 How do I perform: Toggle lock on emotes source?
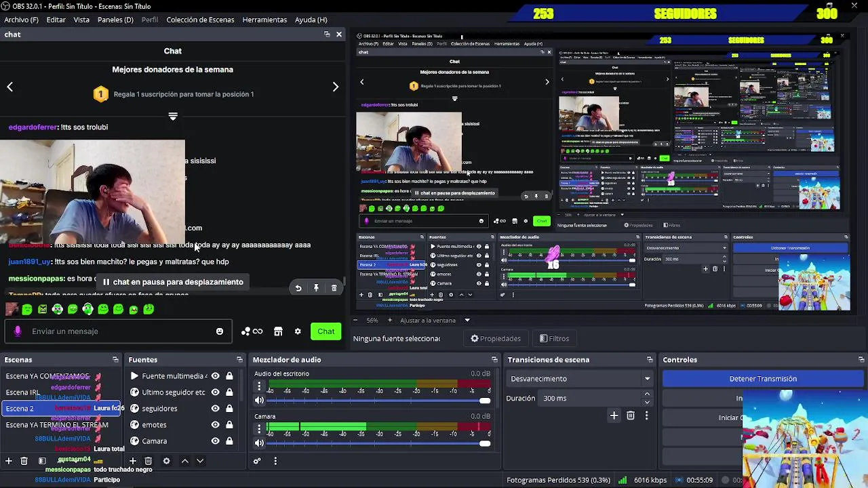click(x=229, y=425)
